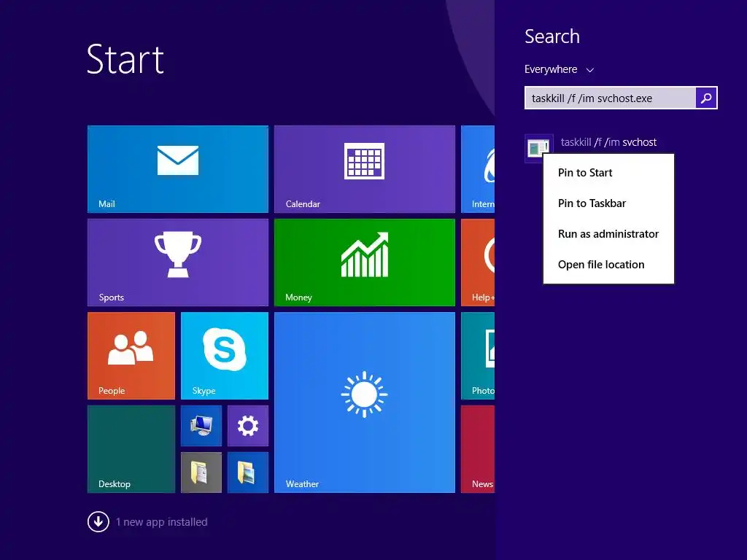Click into the search text field

point(610,98)
